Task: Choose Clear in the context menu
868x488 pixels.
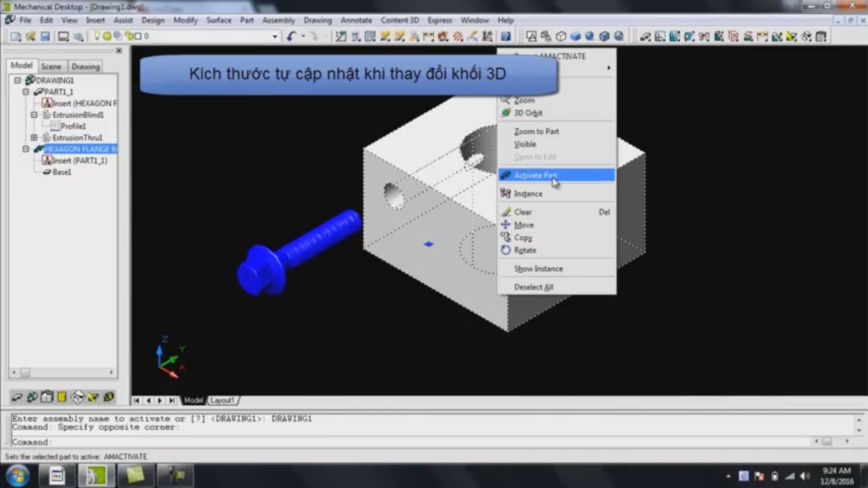Action: pyautogui.click(x=523, y=212)
